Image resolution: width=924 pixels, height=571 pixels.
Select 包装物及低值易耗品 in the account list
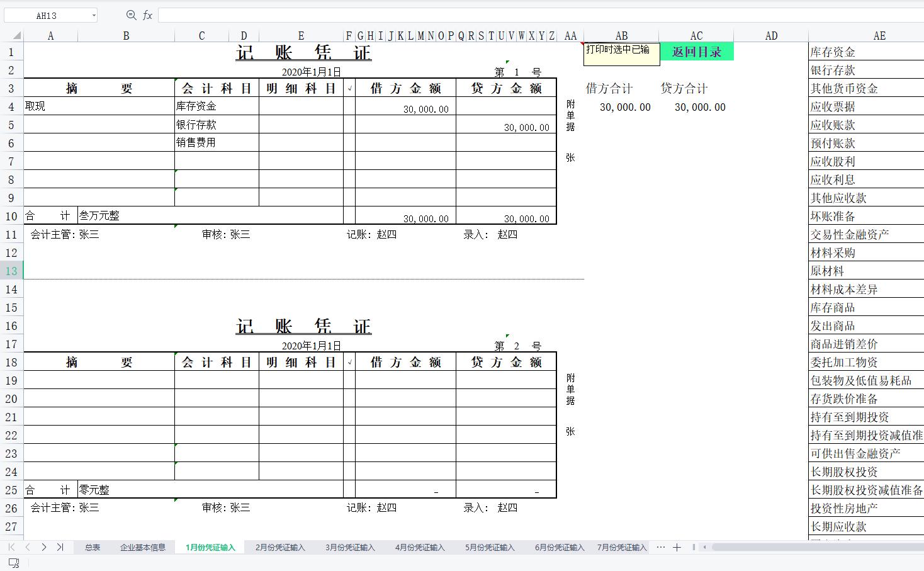pyautogui.click(x=866, y=380)
